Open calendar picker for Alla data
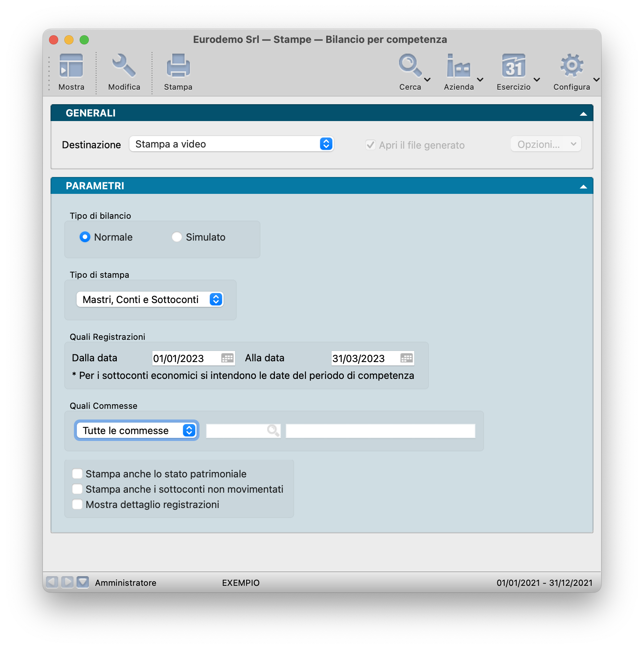This screenshot has width=644, height=649. (406, 358)
